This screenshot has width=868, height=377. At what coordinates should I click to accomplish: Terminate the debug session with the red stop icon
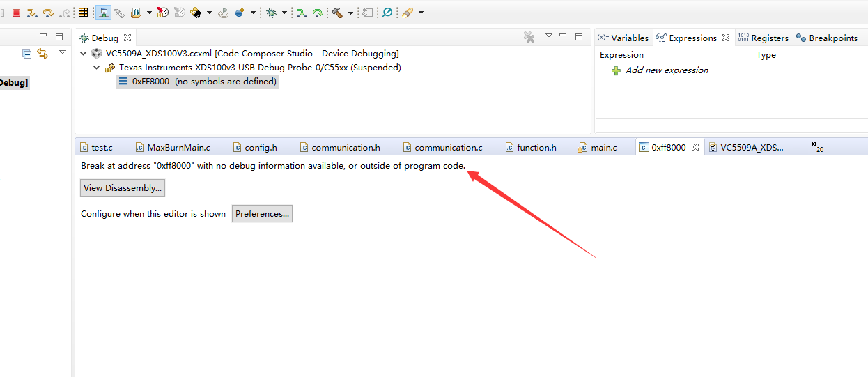click(16, 13)
